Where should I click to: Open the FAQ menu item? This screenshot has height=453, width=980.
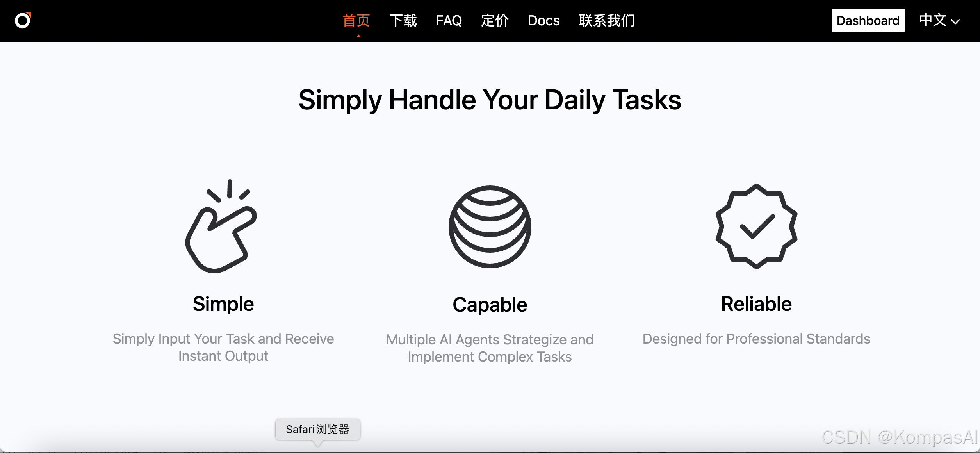pos(449,20)
